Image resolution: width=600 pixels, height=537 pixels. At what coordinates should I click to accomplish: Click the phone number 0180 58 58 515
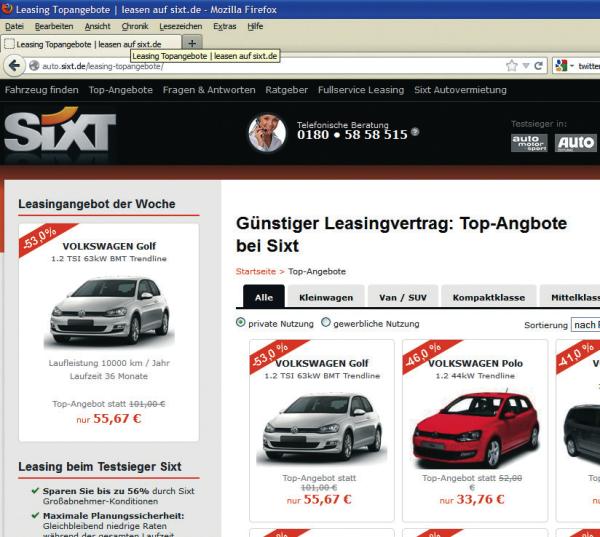tap(352, 135)
